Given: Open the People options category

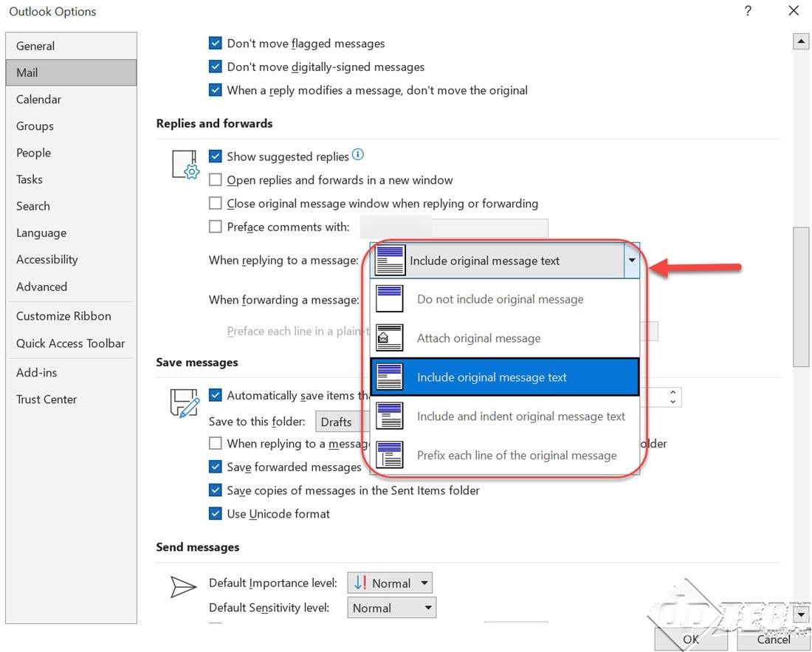Looking at the screenshot, I should point(72,153).
